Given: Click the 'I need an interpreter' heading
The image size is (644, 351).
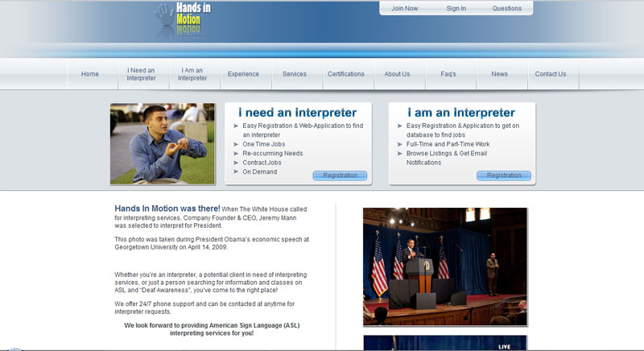Looking at the screenshot, I should (x=297, y=113).
